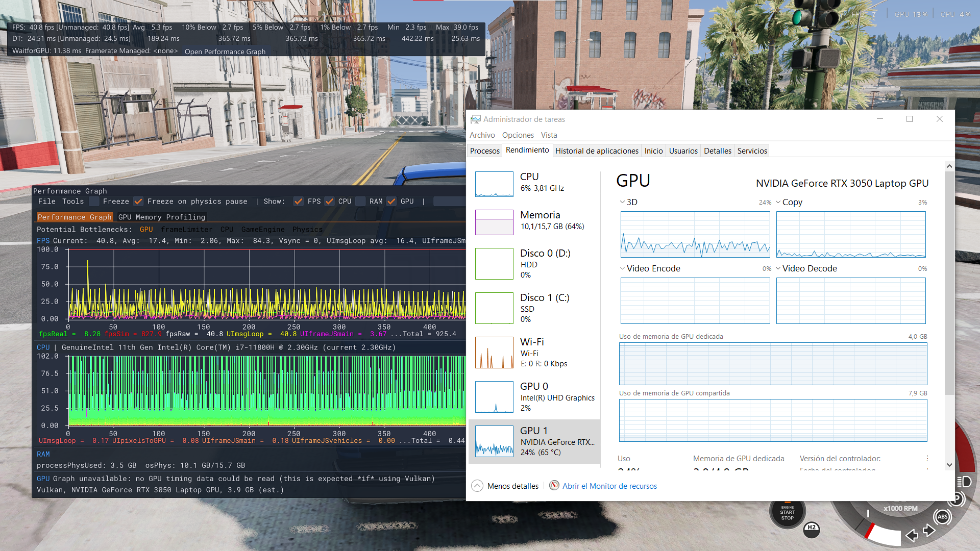
Task: Select GPU 0 Intel UHD Graphics entry
Action: 534,397
